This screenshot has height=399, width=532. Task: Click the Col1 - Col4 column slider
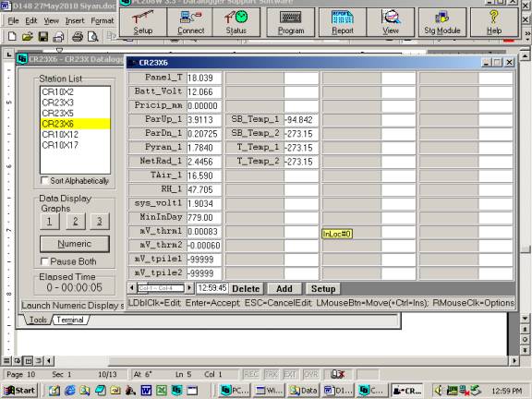(161, 288)
